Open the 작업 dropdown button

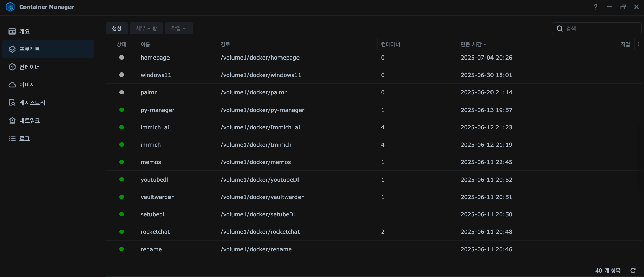point(179,28)
